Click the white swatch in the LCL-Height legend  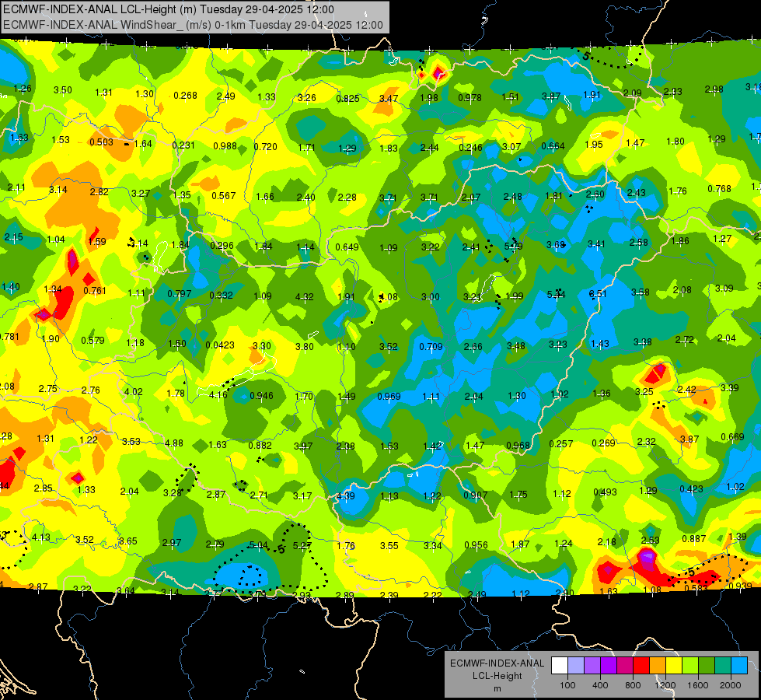pos(560,666)
